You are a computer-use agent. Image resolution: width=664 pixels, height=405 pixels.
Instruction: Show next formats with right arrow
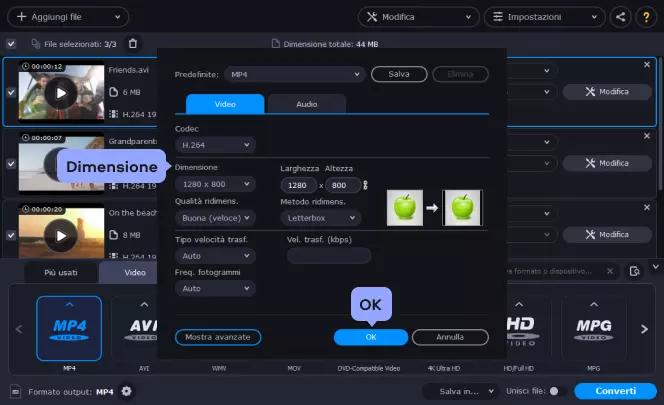coord(644,329)
